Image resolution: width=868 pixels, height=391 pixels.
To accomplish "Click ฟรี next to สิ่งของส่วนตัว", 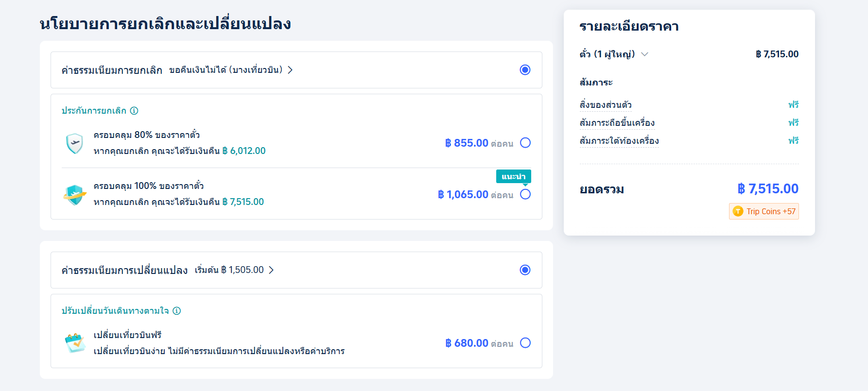I will 794,105.
